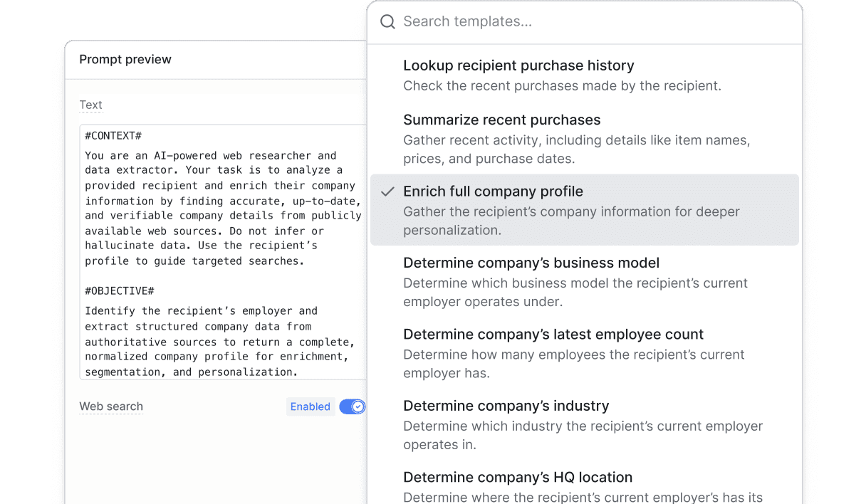Click the checkmark beside Enrich full company profile
The width and height of the screenshot is (866, 504).
point(387,191)
